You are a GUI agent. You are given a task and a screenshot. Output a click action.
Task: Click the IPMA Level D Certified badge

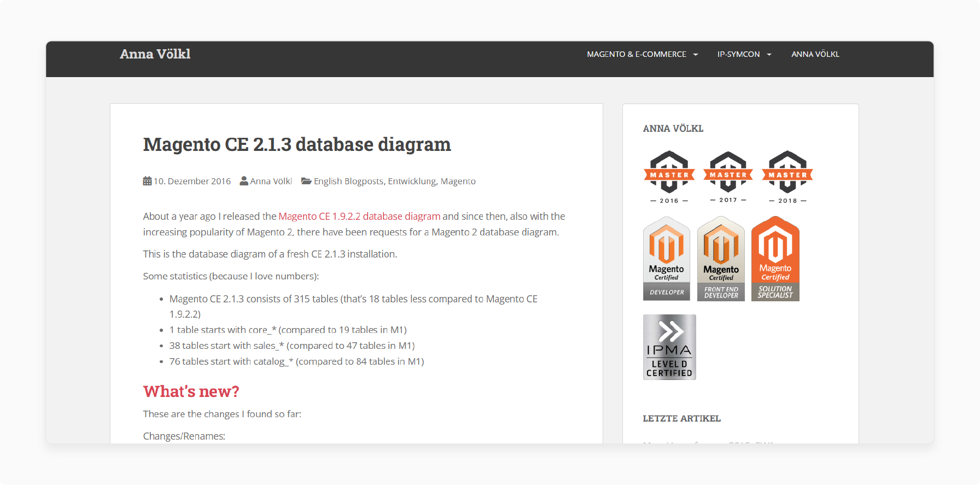click(669, 347)
